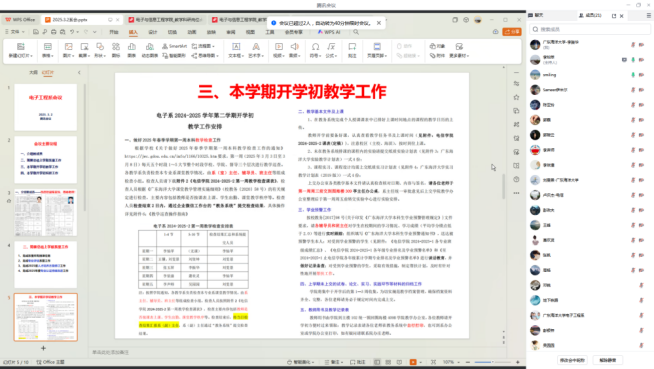Click the zoom out minus button

pos(468,362)
